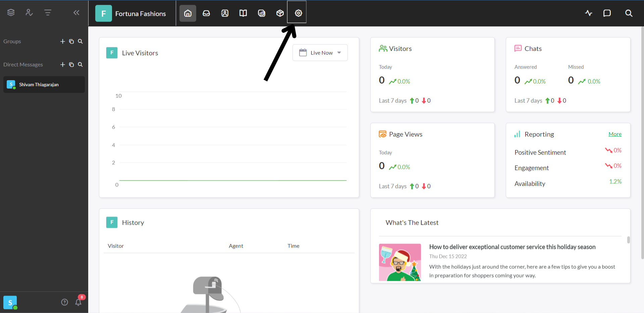Search groups with magnifier icon
Viewport: 644px width, 313px height.
point(80,41)
